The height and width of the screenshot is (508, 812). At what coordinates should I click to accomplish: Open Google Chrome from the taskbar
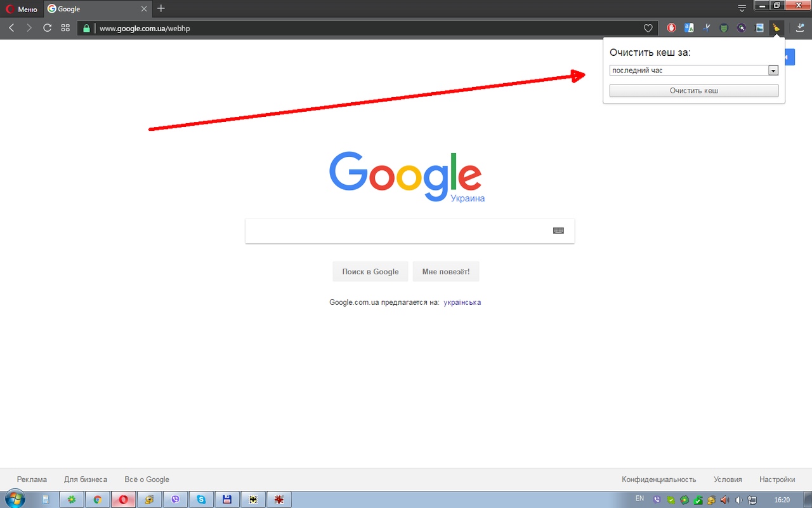(x=98, y=500)
